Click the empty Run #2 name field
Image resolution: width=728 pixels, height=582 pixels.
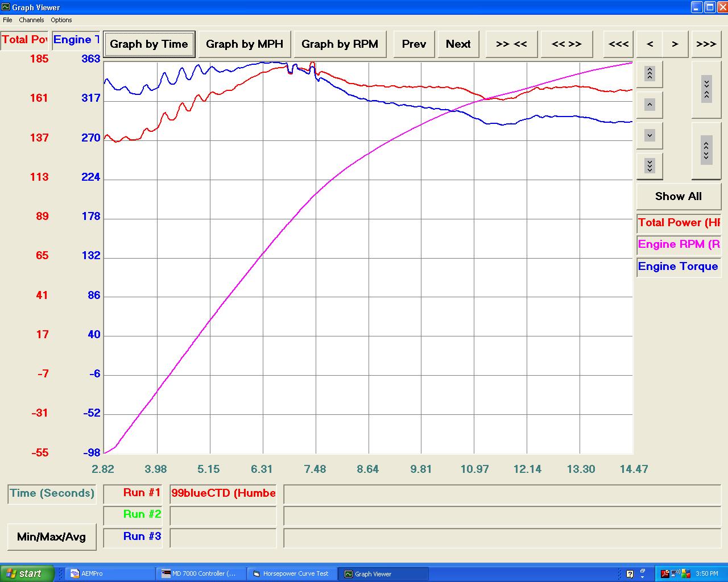[x=223, y=515]
